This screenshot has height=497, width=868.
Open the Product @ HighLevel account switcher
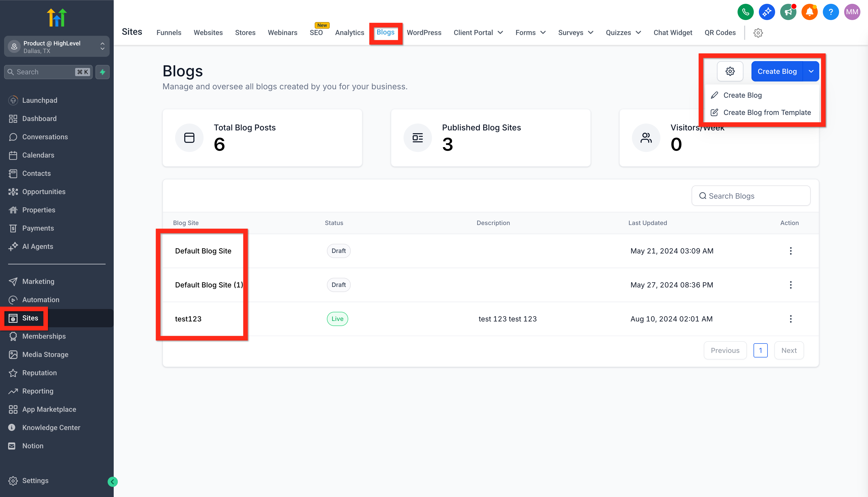click(x=57, y=47)
